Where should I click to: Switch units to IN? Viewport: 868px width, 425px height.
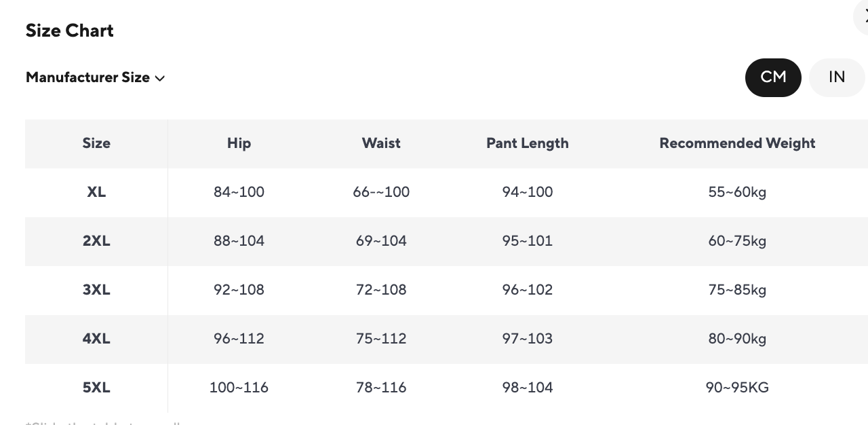pyautogui.click(x=836, y=77)
